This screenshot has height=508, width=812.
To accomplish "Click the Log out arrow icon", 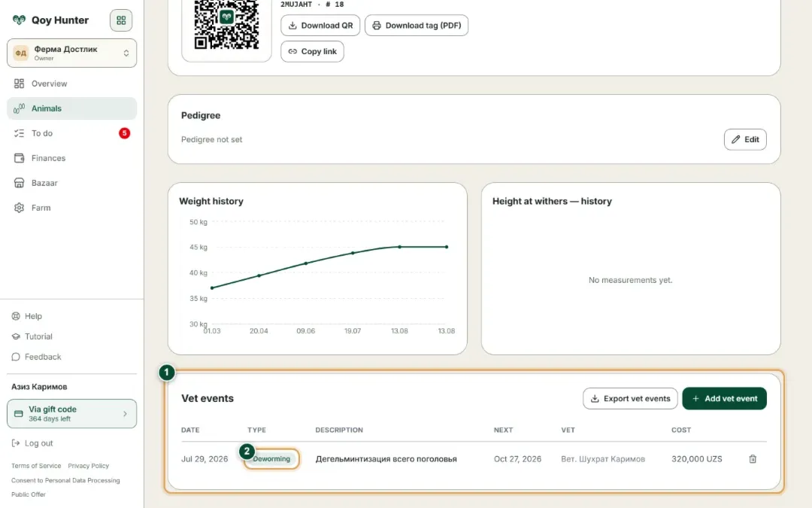I will [x=16, y=443].
